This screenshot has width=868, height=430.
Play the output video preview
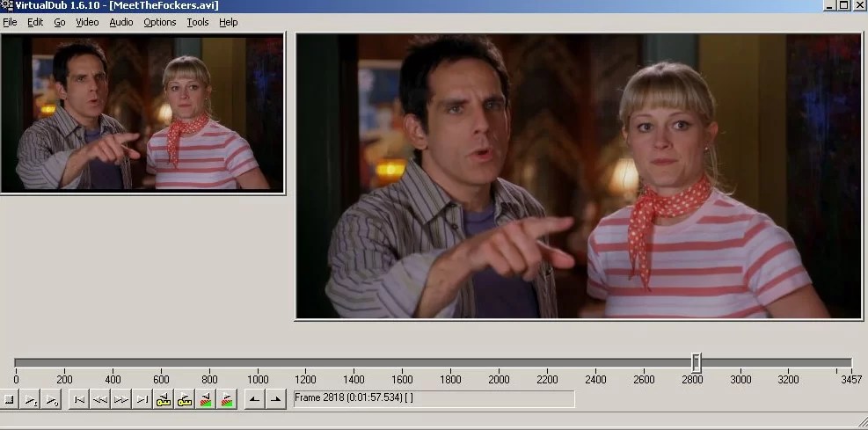point(51,399)
